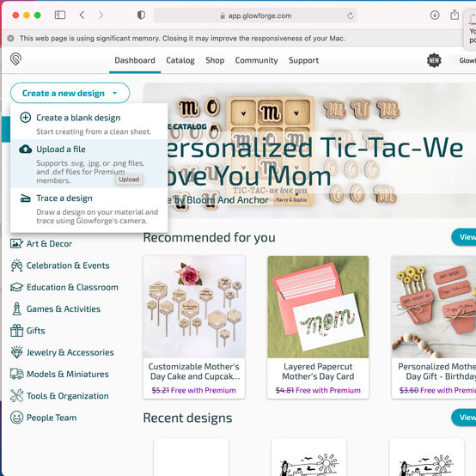This screenshot has height=476, width=476.
Task: Open the second recent design thumbnail
Action: click(x=308, y=456)
